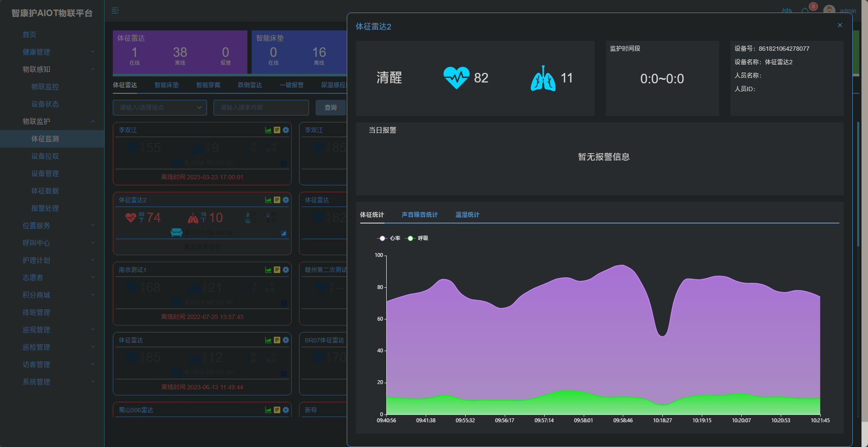Screen dimensions: 868x447
Task: Click device number 861821064278077
Action: (x=784, y=49)
